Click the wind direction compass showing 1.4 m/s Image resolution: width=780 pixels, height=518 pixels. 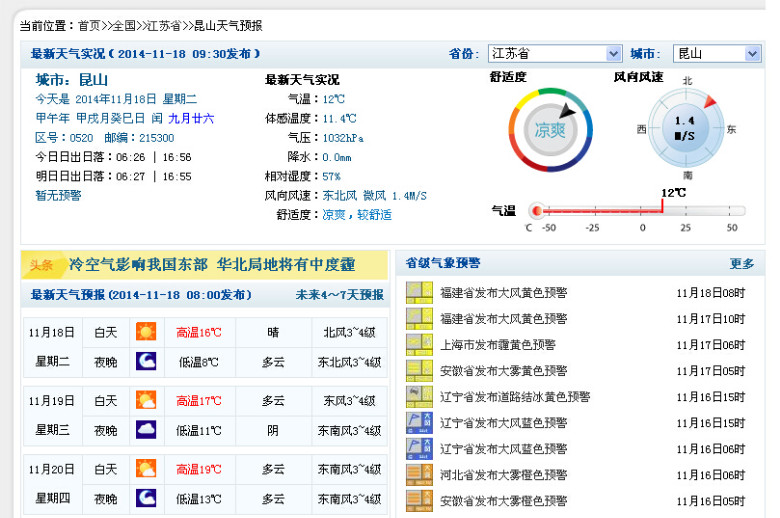[x=685, y=130]
